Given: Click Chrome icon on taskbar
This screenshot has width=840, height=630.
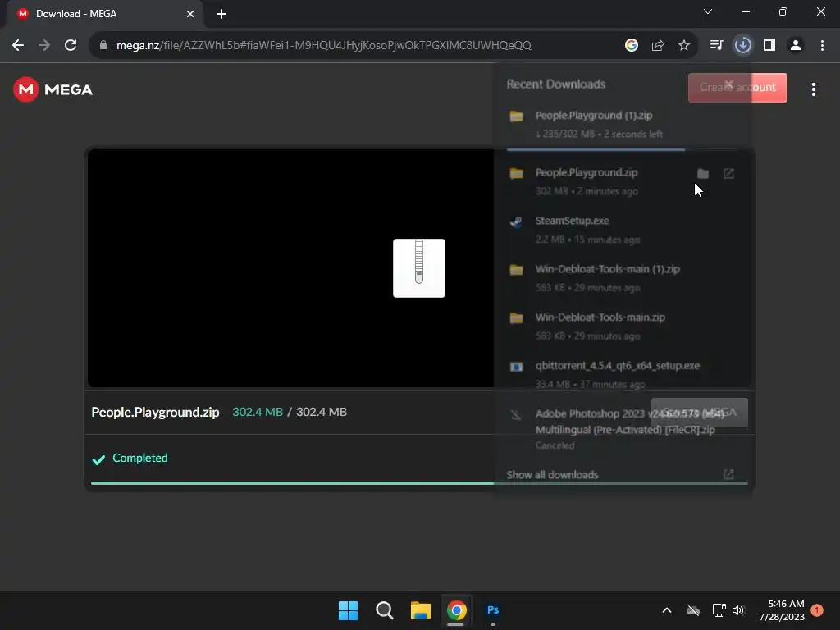Looking at the screenshot, I should tap(456, 610).
